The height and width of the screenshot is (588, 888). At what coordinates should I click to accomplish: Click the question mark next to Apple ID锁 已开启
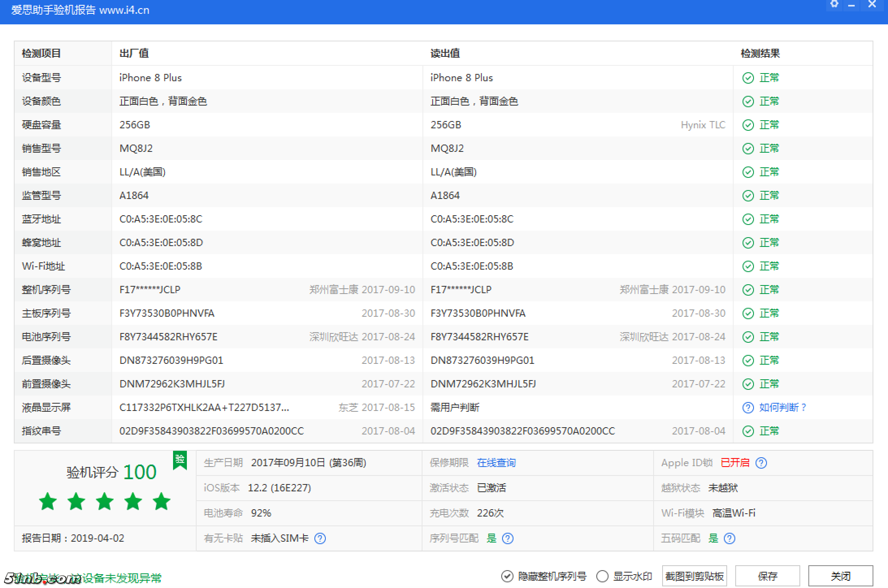761,463
